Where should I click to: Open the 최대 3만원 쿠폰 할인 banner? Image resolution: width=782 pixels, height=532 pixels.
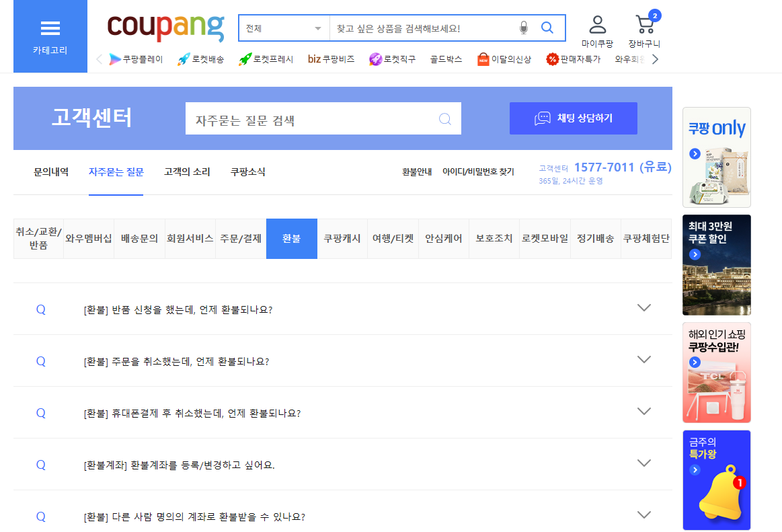717,265
